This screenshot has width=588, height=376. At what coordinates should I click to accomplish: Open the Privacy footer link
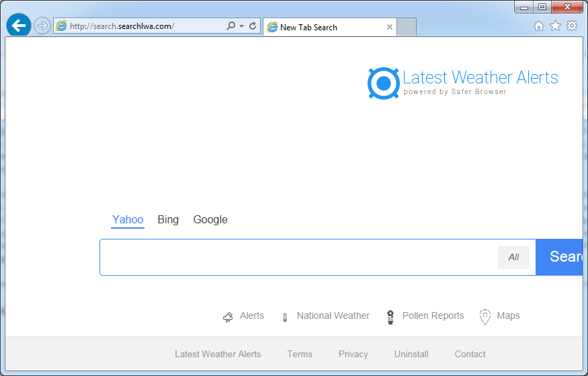(x=353, y=354)
